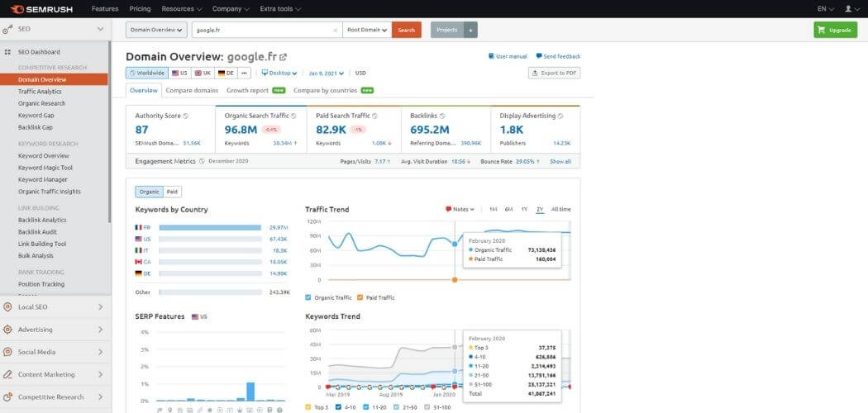
Task: Open Root Domain scope dropdown
Action: [x=367, y=30]
